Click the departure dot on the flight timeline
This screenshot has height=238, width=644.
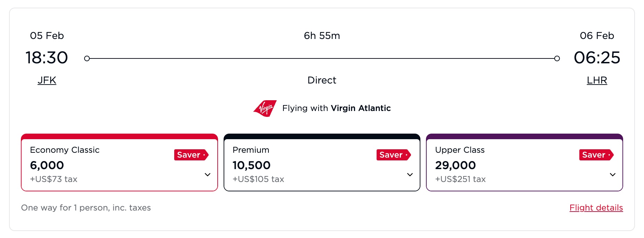click(87, 58)
